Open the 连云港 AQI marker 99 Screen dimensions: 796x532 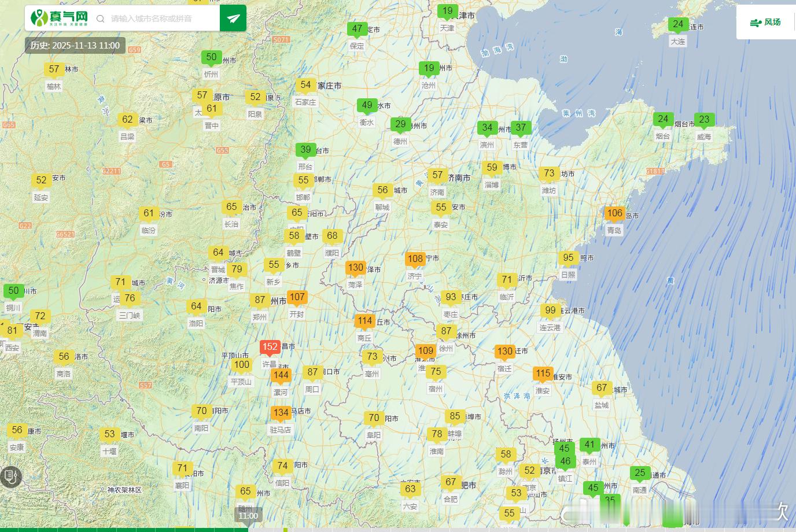[551, 310]
